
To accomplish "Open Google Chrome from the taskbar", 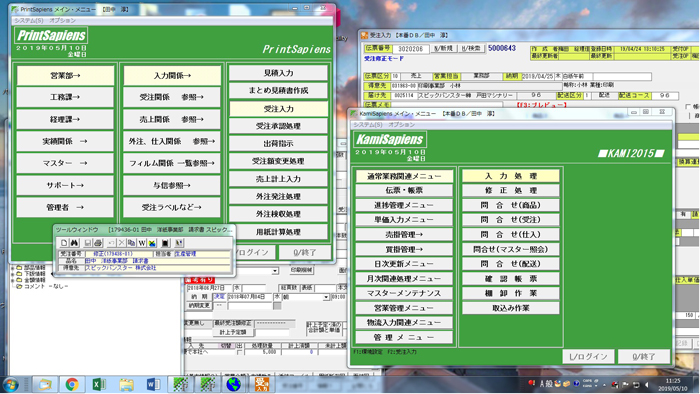I will 72,384.
